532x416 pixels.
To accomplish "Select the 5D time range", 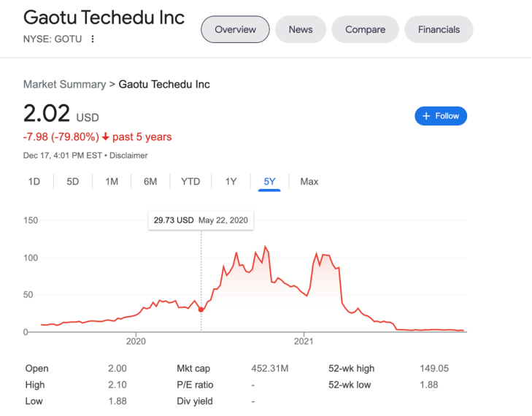I will point(73,182).
